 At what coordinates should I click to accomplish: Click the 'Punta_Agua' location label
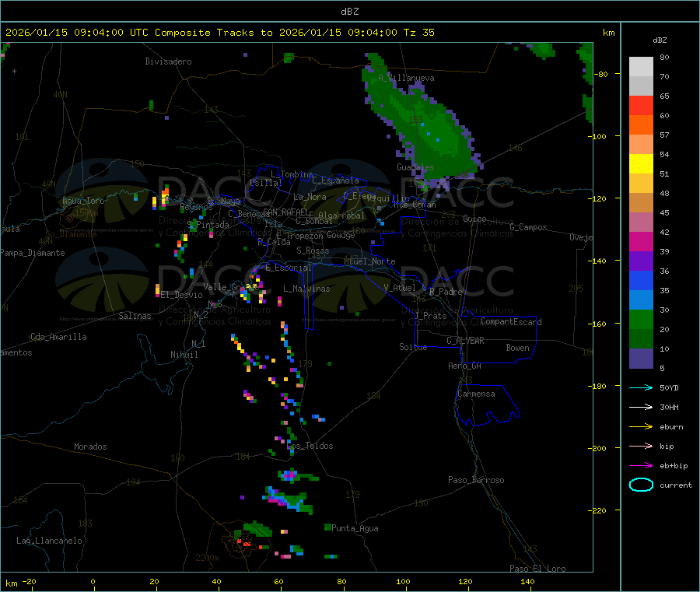point(355,528)
